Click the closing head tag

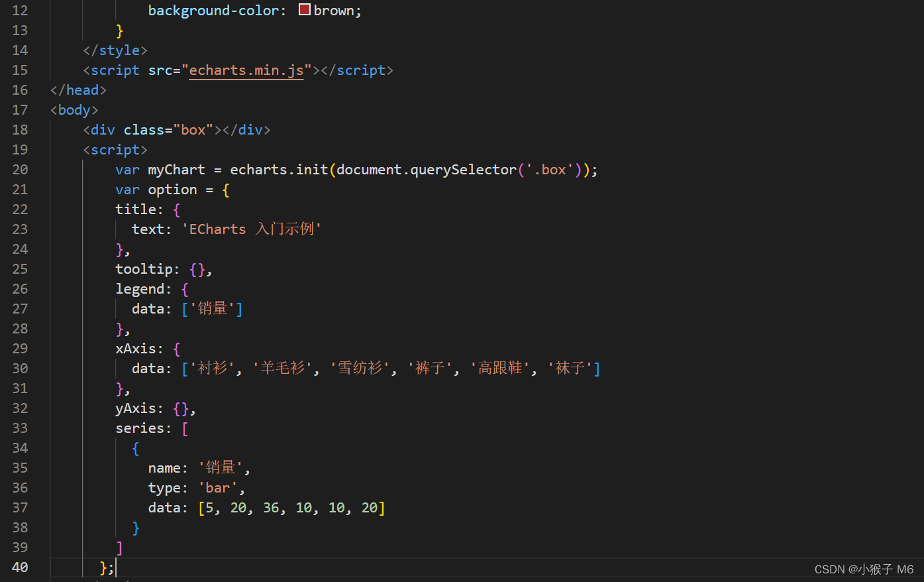point(78,90)
